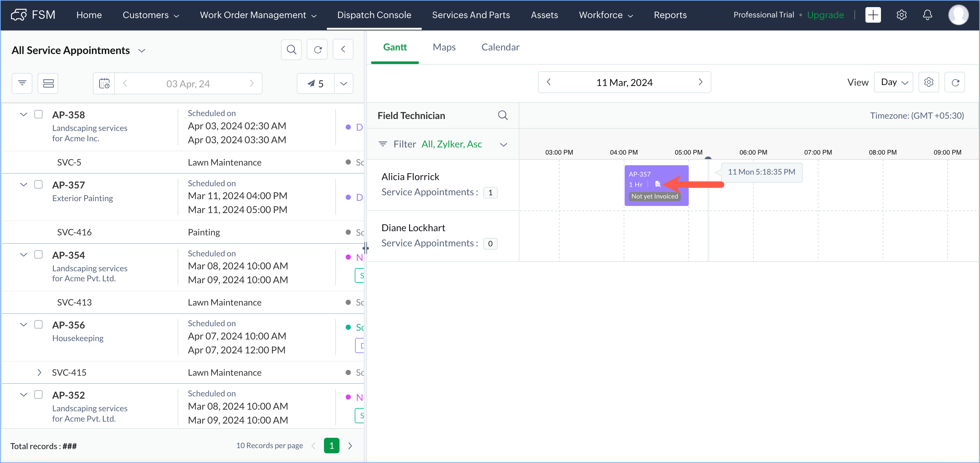Image resolution: width=980 pixels, height=463 pixels.
Task: Open the Services And Parts menu
Action: [471, 15]
